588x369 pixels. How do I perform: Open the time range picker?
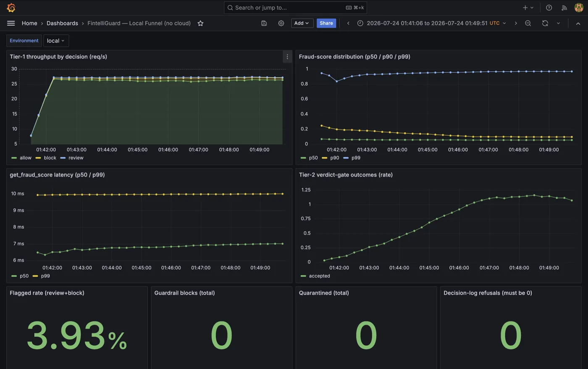coord(431,23)
